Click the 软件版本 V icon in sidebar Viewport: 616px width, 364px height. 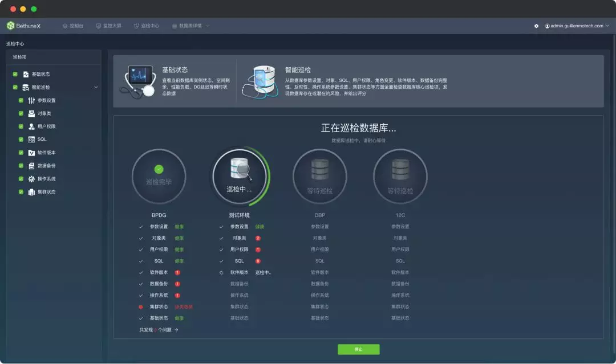tap(31, 153)
